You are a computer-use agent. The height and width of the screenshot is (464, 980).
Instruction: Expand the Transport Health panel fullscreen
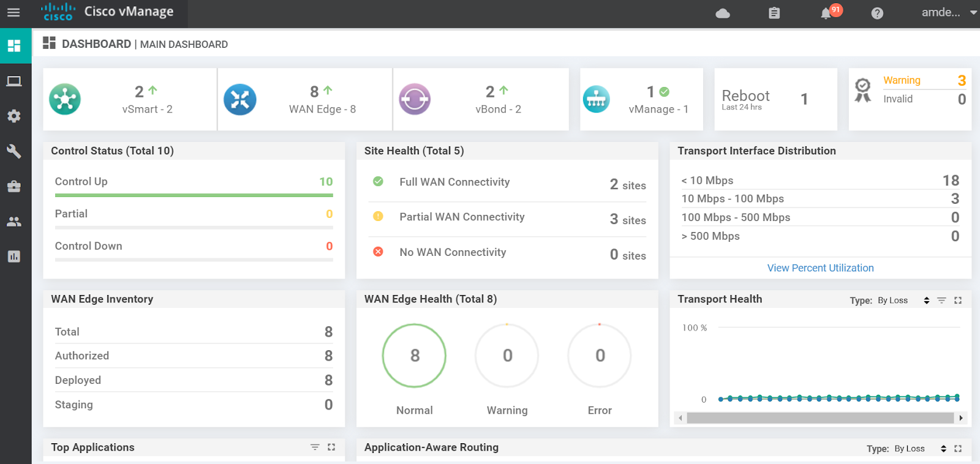tap(958, 300)
